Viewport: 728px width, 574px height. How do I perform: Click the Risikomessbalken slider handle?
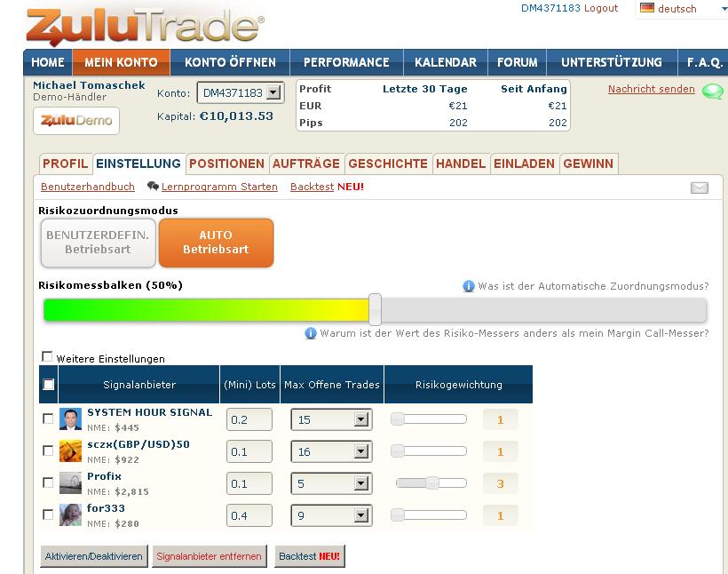click(x=375, y=309)
